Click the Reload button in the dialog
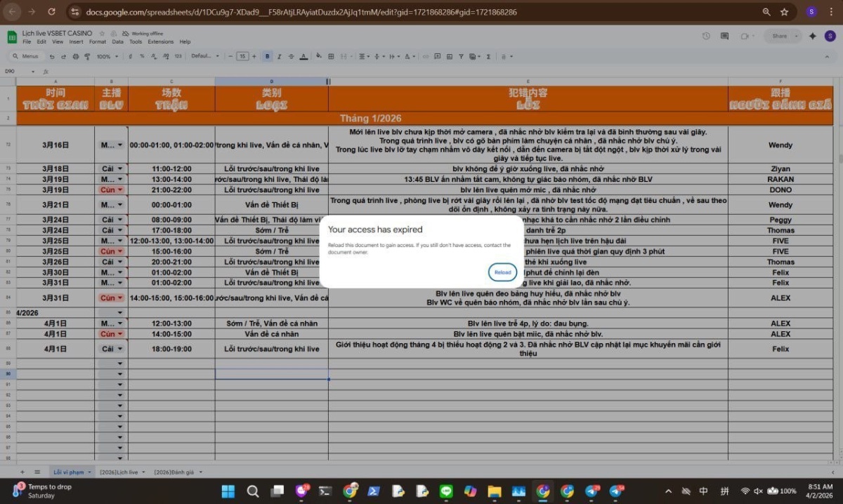This screenshot has height=504, width=843. (x=502, y=272)
